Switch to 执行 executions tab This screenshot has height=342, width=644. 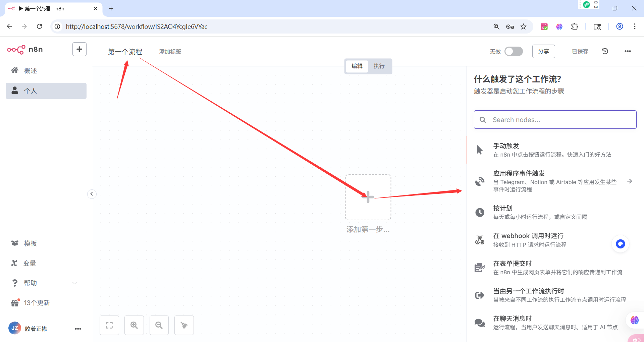379,66
